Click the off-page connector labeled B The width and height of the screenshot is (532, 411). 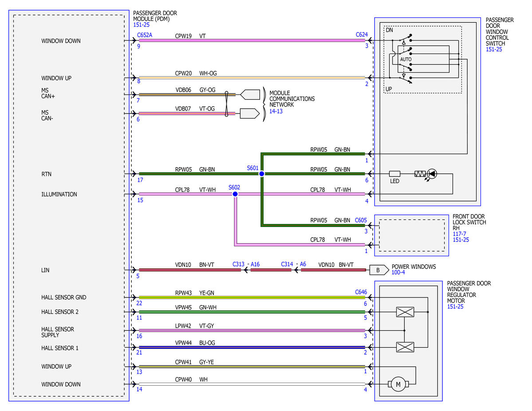point(379,270)
